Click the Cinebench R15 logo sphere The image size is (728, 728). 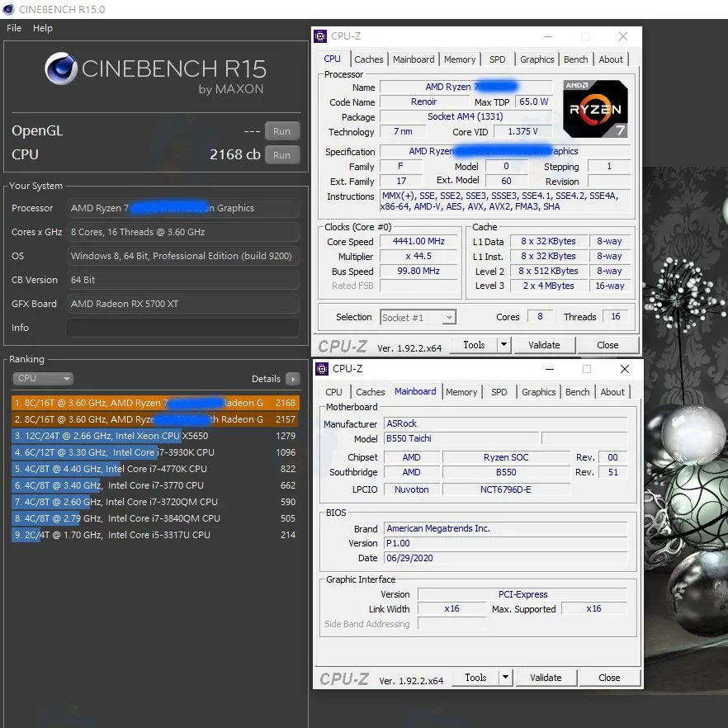pos(60,69)
